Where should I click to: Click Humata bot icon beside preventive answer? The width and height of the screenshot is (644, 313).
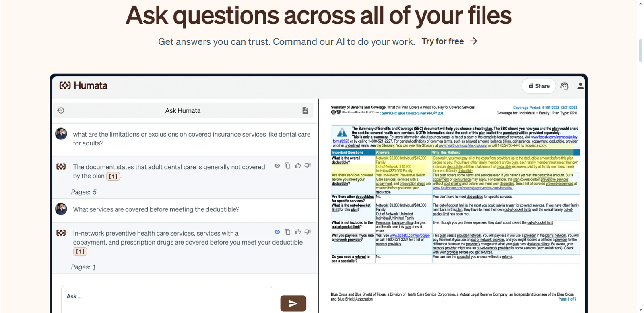click(x=61, y=233)
